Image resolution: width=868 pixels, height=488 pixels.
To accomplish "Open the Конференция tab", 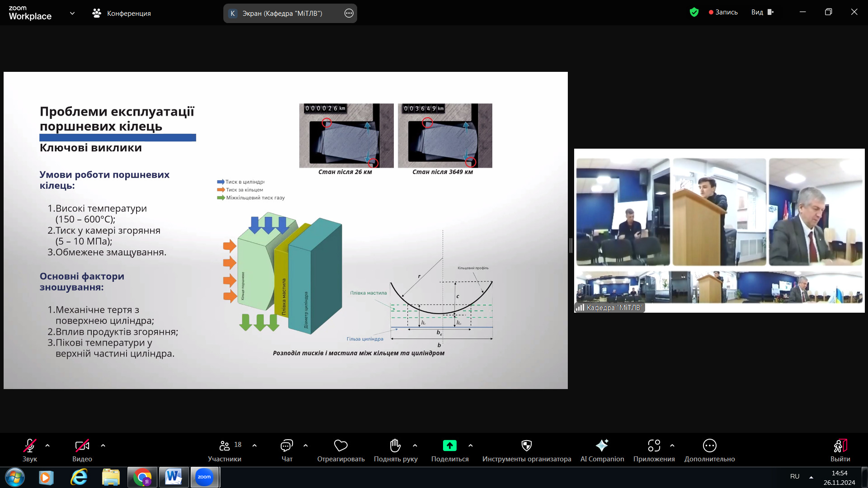I will click(x=122, y=13).
